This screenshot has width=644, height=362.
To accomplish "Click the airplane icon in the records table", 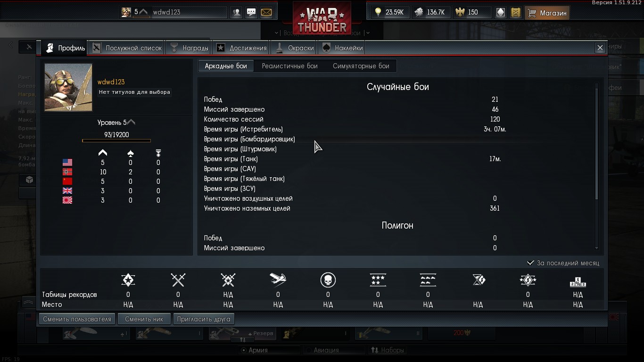I will (x=278, y=280).
